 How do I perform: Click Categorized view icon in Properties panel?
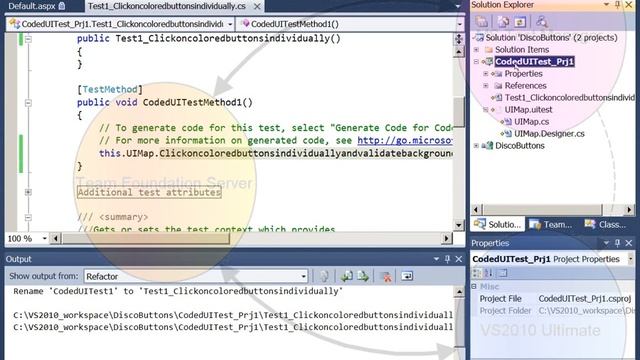476,273
